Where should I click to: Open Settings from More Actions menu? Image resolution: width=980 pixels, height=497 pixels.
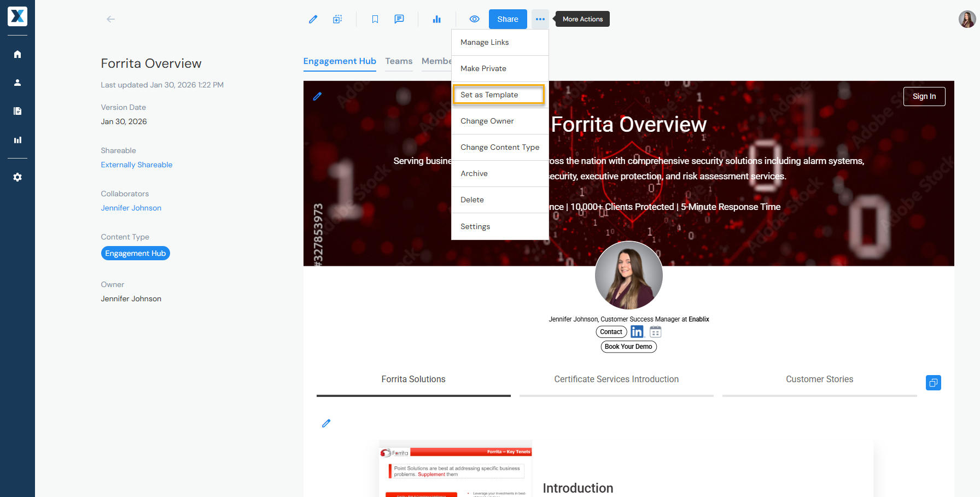(500, 226)
